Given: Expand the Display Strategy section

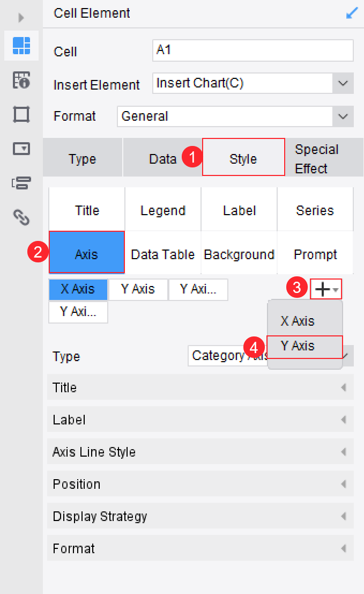Looking at the screenshot, I should click(200, 516).
